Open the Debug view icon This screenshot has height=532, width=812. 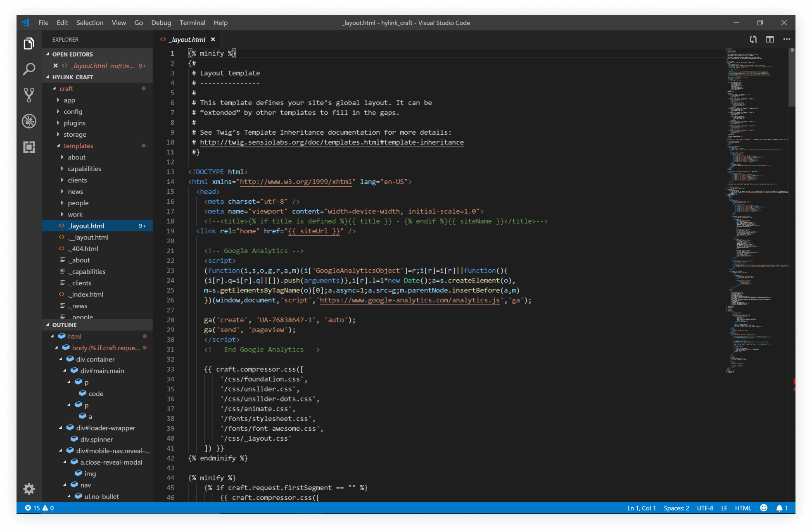(x=29, y=121)
